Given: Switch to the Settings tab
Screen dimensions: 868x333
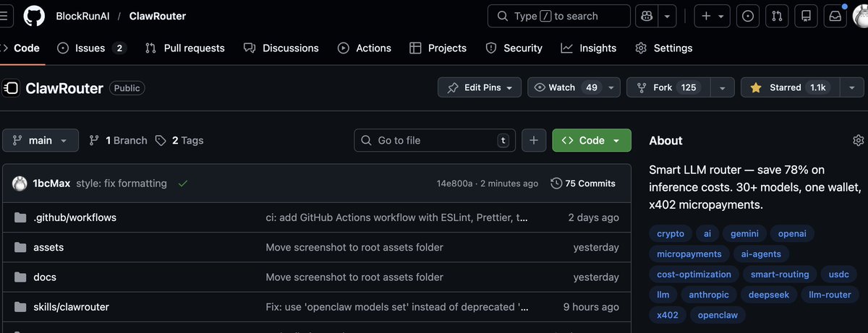Looking at the screenshot, I should (x=663, y=48).
